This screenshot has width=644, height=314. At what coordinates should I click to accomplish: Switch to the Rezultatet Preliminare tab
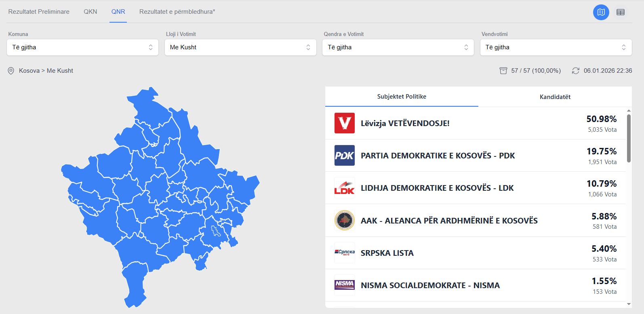point(39,12)
